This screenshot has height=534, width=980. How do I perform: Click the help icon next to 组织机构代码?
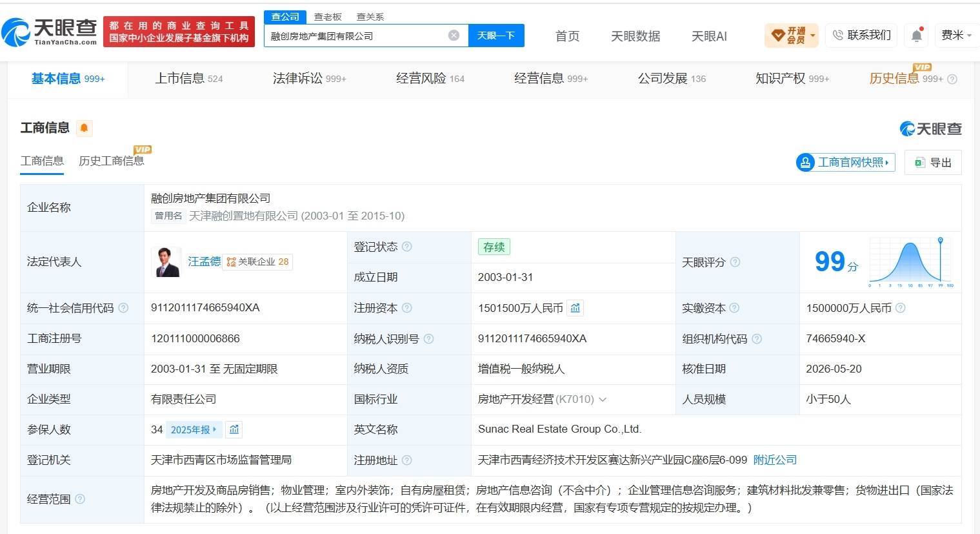(x=757, y=339)
